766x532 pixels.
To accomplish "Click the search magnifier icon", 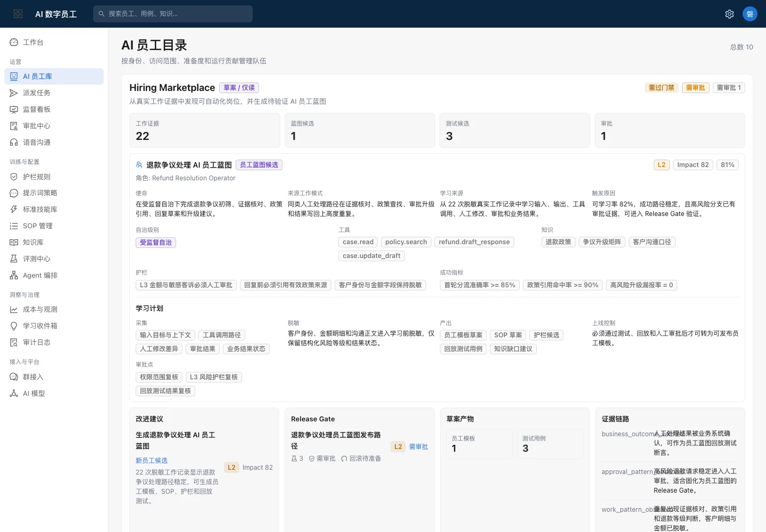I will point(102,14).
